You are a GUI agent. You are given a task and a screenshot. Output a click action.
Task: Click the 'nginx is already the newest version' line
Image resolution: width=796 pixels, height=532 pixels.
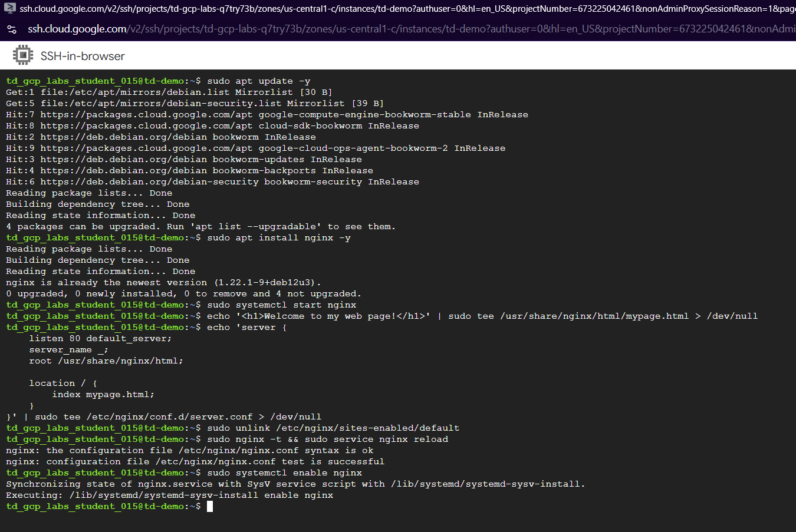[163, 283]
